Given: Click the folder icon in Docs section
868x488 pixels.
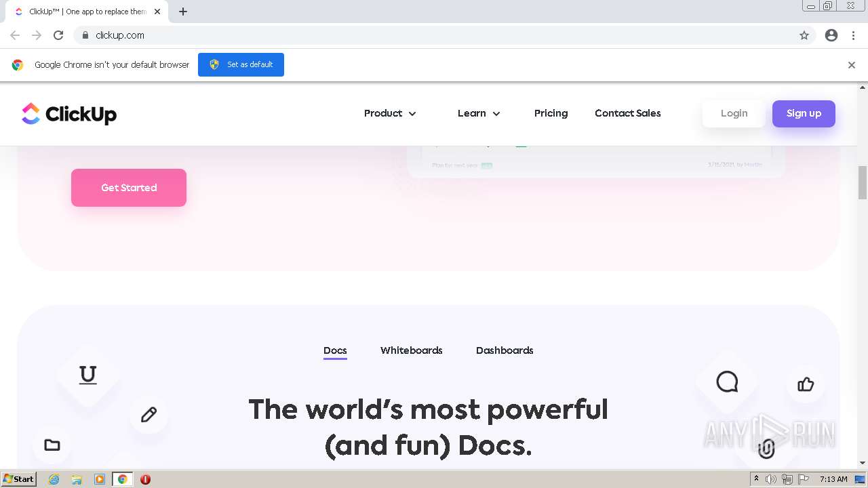Looking at the screenshot, I should [52, 445].
